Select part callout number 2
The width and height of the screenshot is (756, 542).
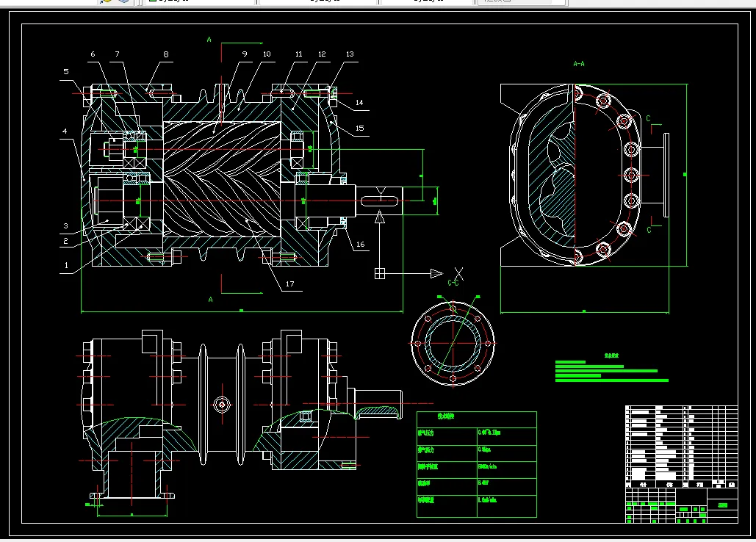[65, 241]
